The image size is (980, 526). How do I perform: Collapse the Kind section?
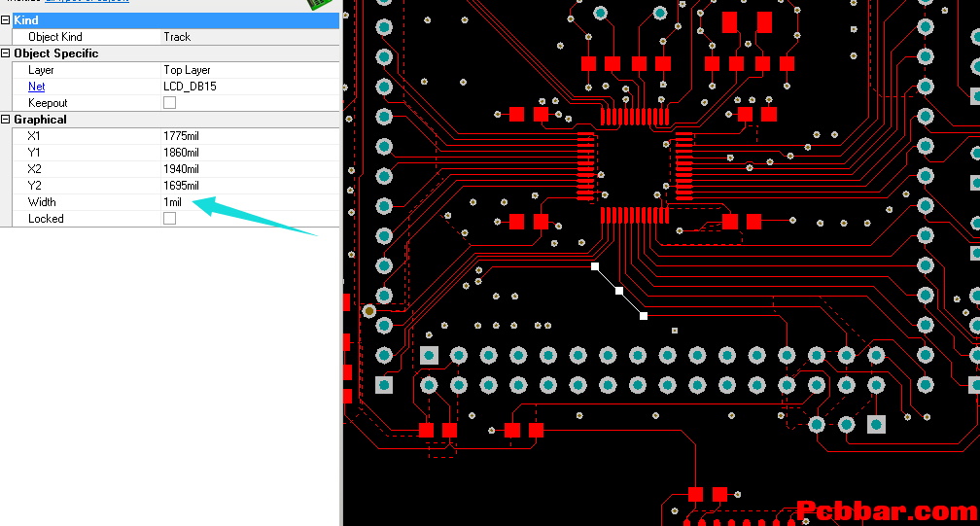click(6, 20)
